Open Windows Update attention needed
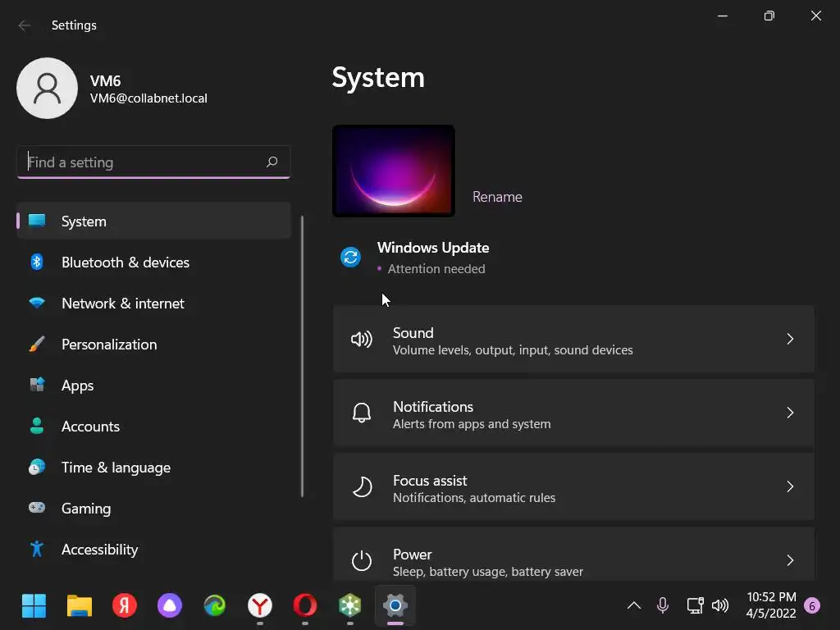This screenshot has width=840, height=630. tap(414, 258)
